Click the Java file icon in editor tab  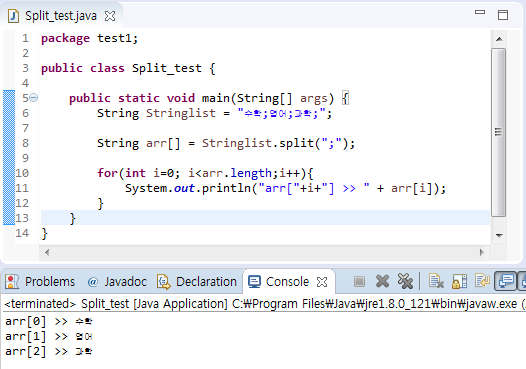(13, 16)
